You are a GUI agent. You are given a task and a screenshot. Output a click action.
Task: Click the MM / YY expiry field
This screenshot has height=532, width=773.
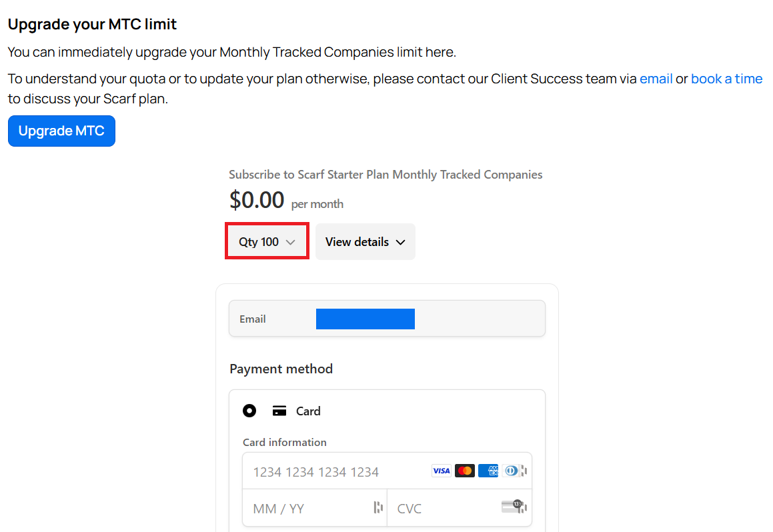[307, 509]
